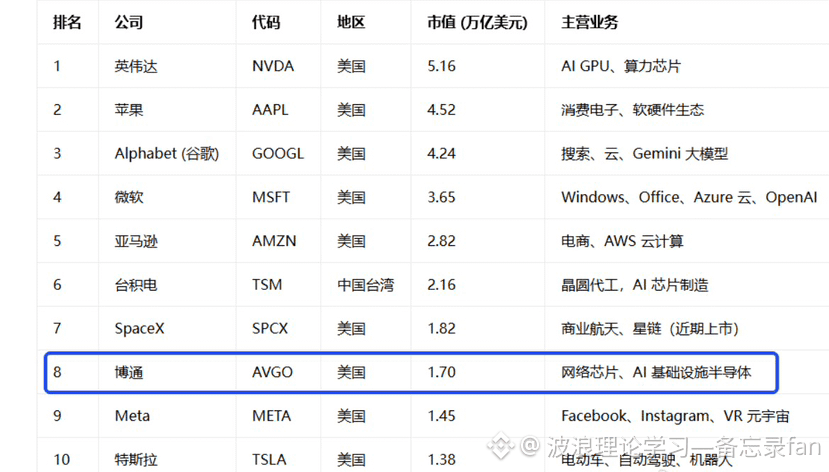Viewport: 829px width, 472px height.
Task: Select the SpaceX company cell
Action: 140,329
